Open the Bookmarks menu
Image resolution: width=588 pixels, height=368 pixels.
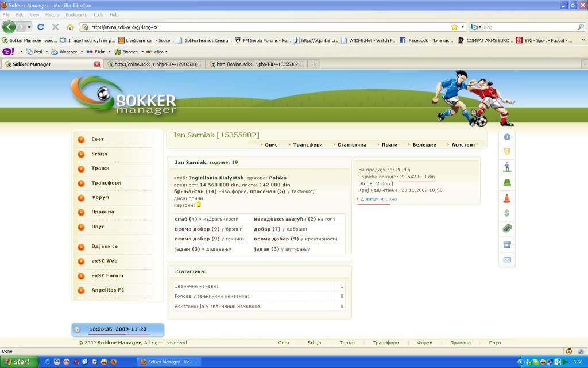[x=76, y=15]
